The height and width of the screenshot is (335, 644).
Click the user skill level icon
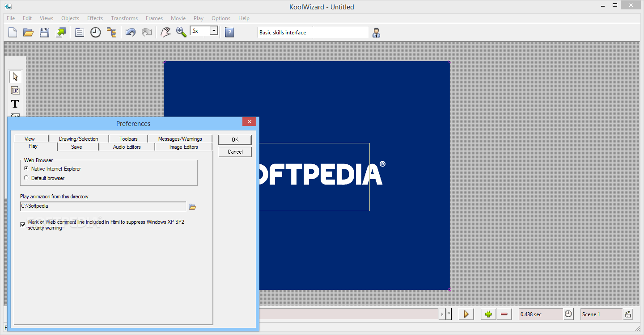[x=376, y=32]
